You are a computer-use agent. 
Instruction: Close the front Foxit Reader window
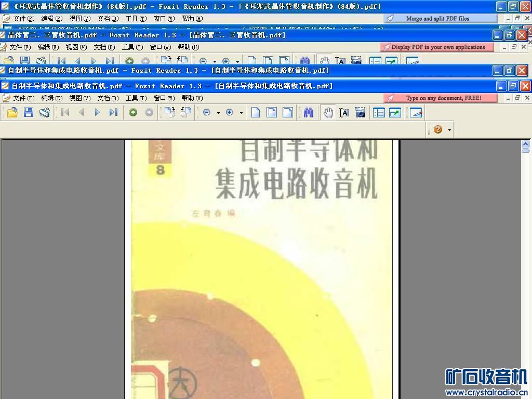(525, 86)
